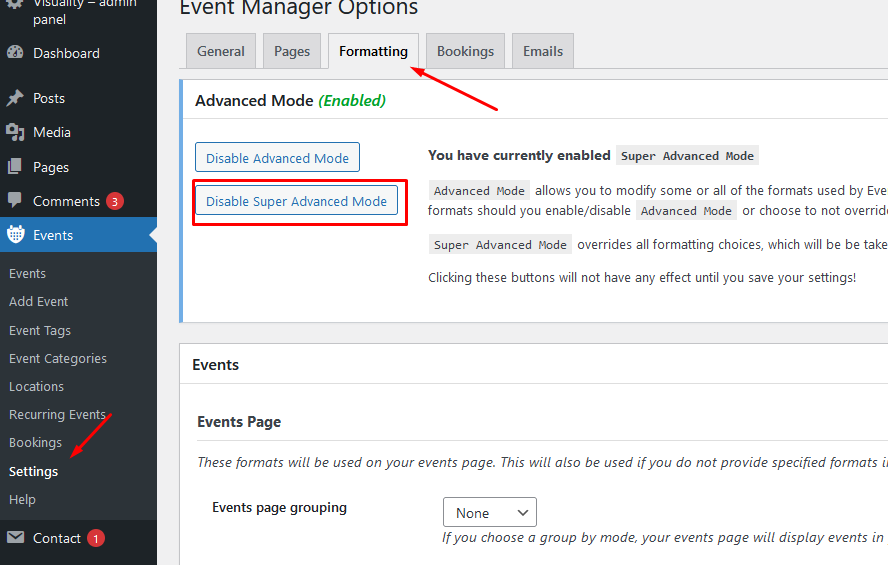Click the Comments badge showing 3
The width and height of the screenshot is (888, 565).
(x=115, y=201)
